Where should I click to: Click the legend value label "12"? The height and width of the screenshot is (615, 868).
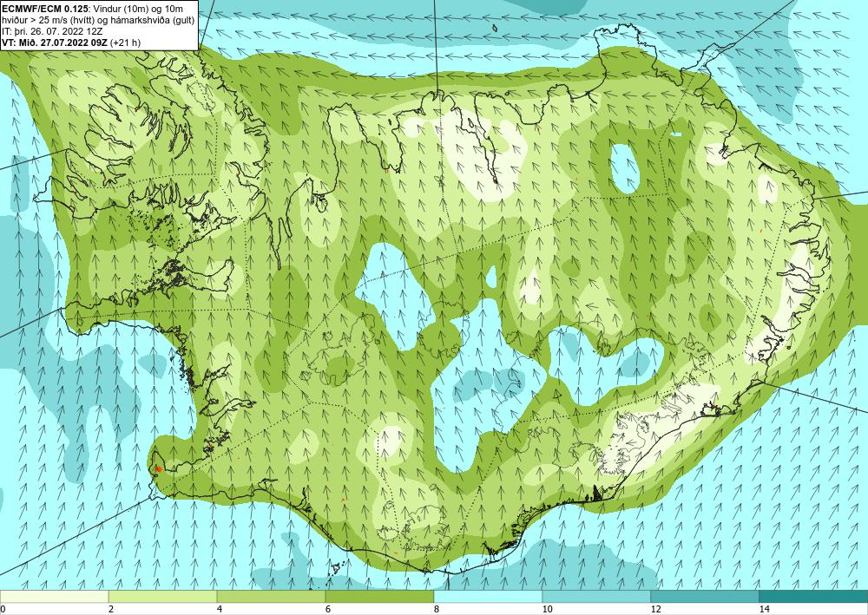[x=656, y=609]
